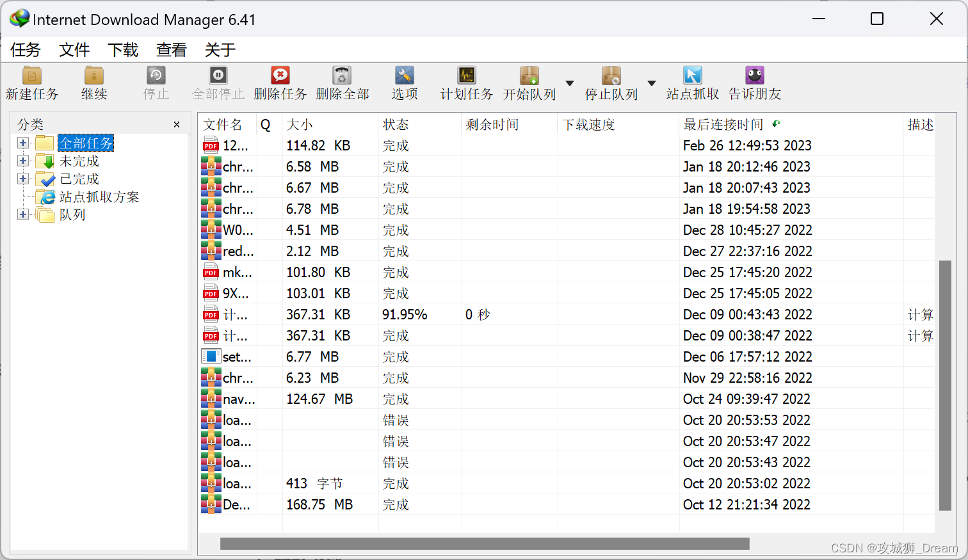Click the 91.95% status cell
Image resolution: width=968 pixels, height=560 pixels.
click(x=405, y=314)
